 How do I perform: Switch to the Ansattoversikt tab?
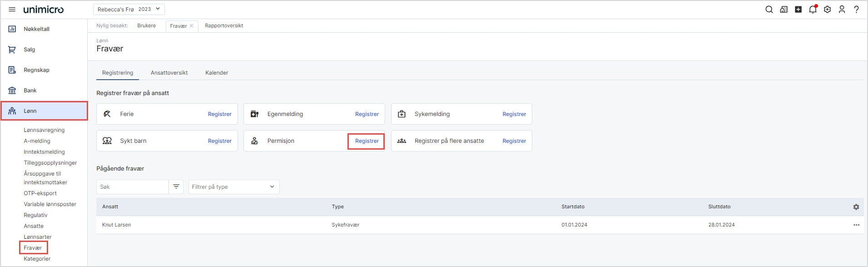[169, 73]
